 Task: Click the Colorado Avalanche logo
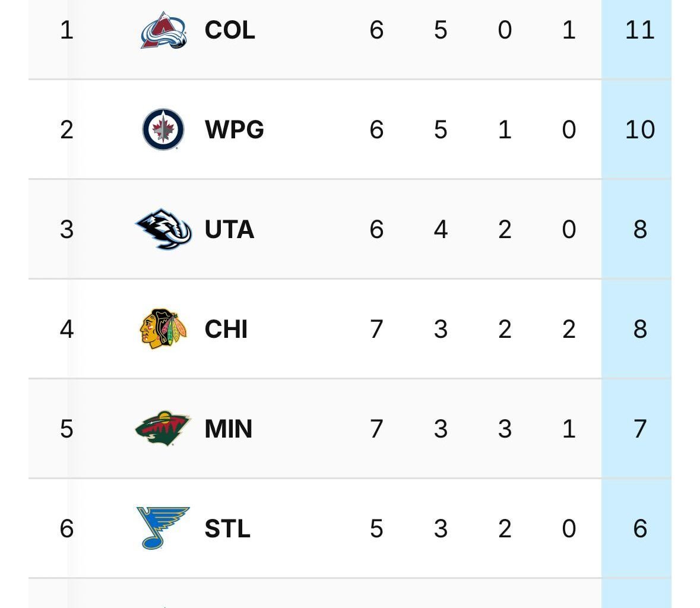tap(163, 30)
